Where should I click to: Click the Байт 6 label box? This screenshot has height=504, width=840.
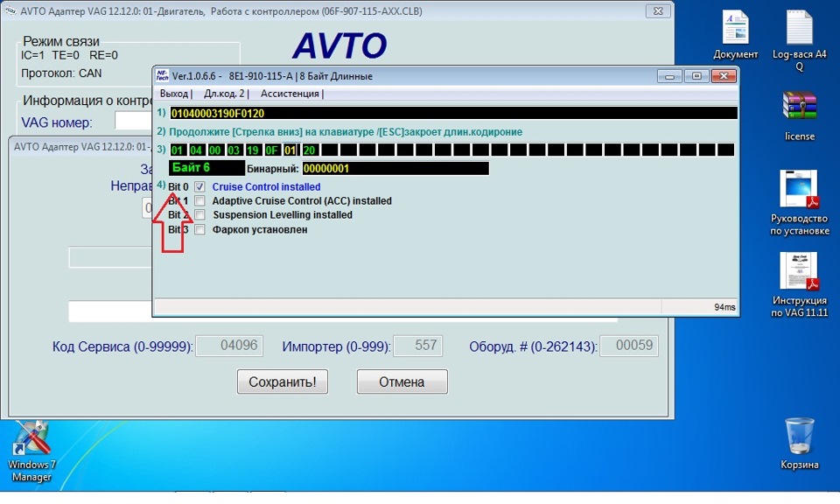click(206, 168)
